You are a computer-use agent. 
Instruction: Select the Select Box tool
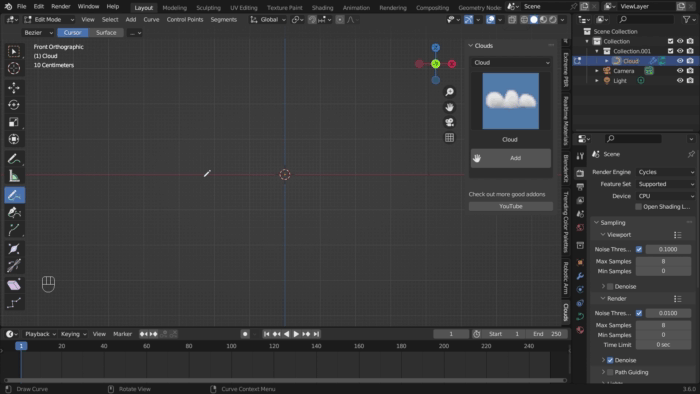click(14, 52)
